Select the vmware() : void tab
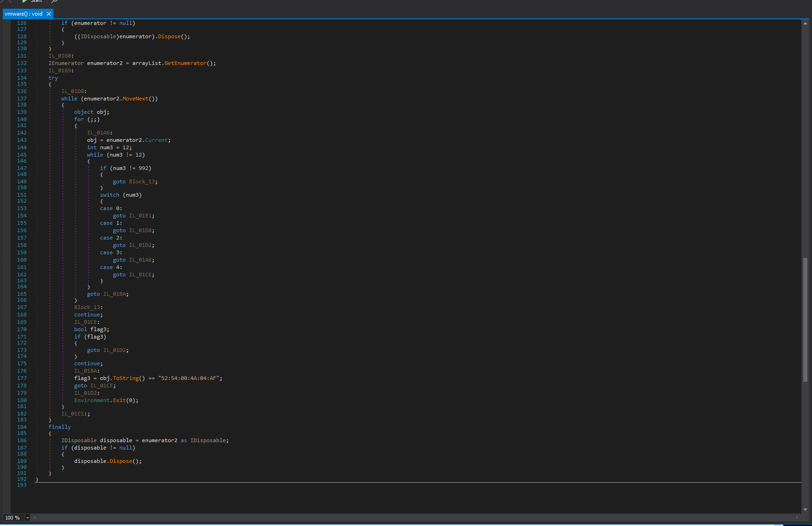 pyautogui.click(x=24, y=14)
